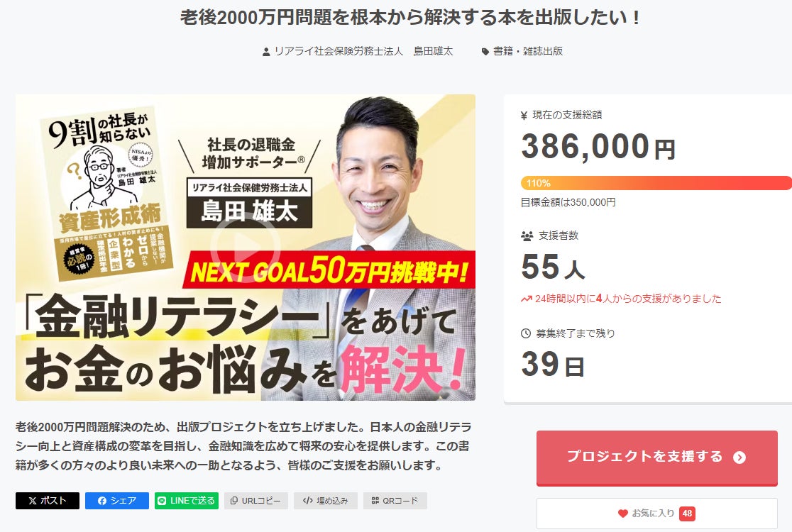
Task: Click the arrow icon in support button
Action: 739,458
